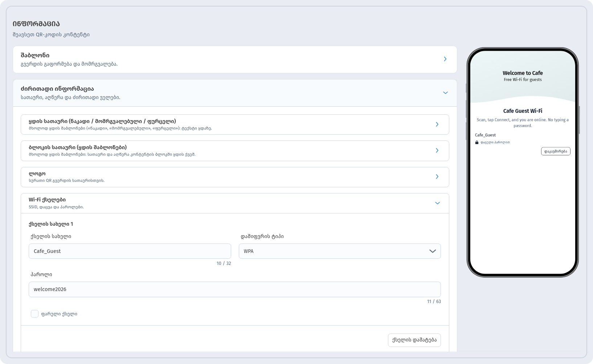The image size is (593, 364).
Task: Click the Cafe_Guest network name in preview
Action: point(485,135)
